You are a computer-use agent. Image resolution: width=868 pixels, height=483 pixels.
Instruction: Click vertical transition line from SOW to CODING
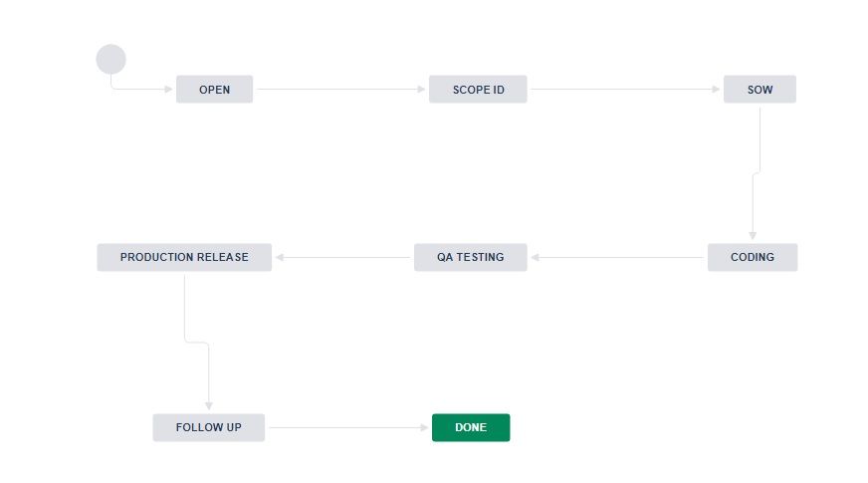click(x=759, y=139)
